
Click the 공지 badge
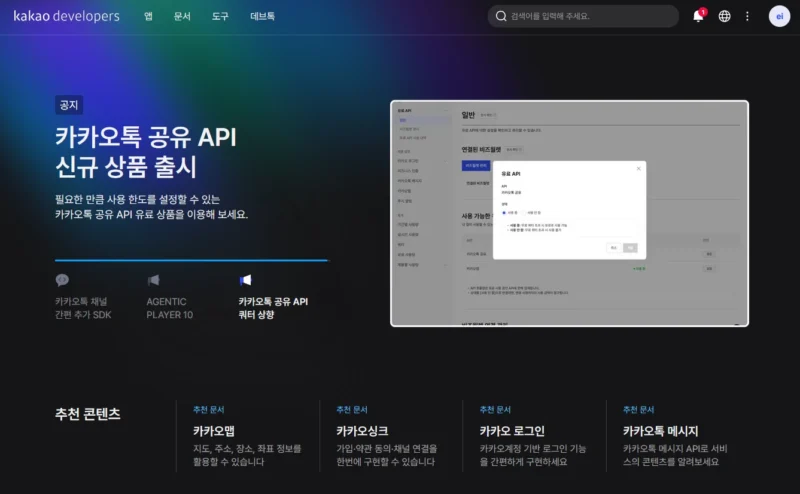69,105
